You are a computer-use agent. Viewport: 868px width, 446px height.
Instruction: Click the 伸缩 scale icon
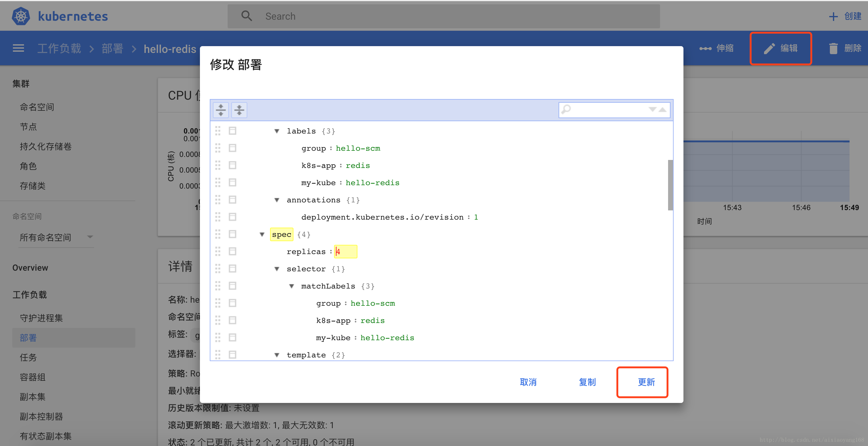(706, 48)
